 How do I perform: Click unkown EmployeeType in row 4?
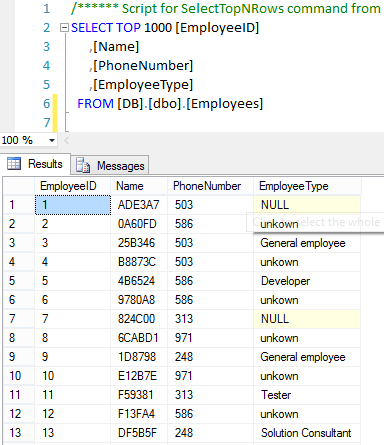coord(307,262)
